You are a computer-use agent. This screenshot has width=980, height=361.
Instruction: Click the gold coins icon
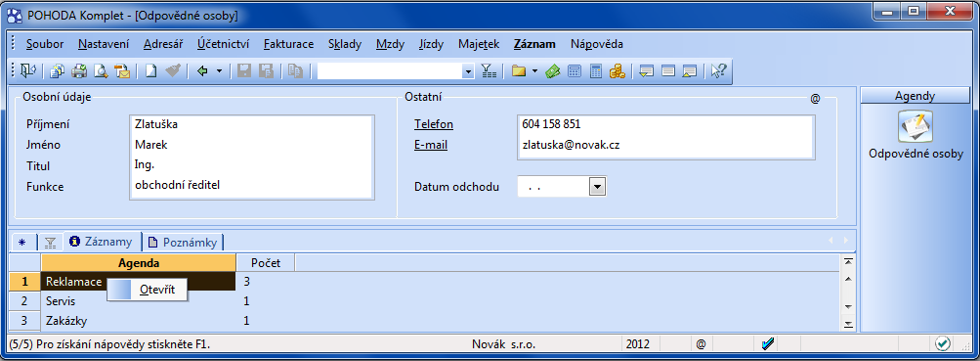coord(618,71)
